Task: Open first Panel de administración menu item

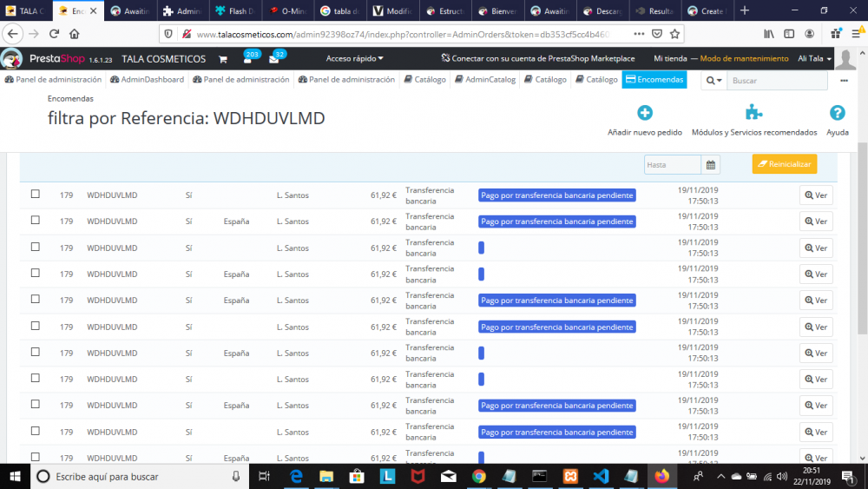Action: coord(53,79)
